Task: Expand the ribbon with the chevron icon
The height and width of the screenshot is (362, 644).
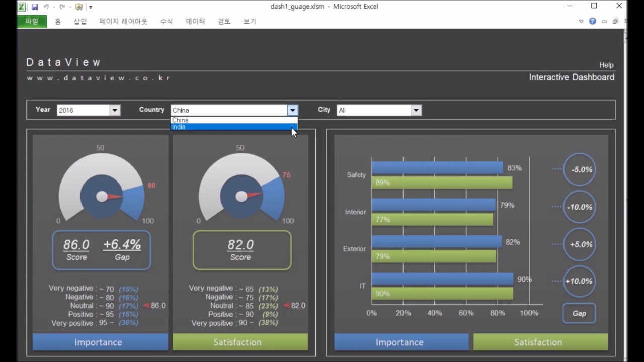Action: pos(581,21)
